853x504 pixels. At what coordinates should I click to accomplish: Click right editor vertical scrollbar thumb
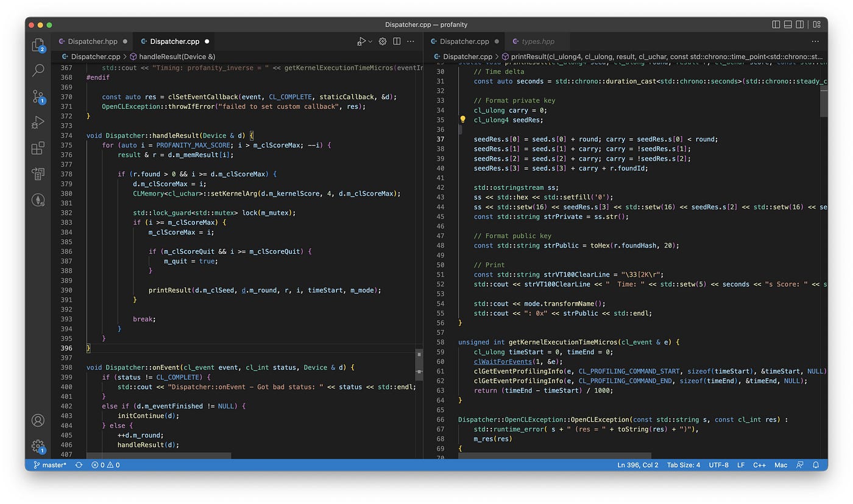(824, 102)
